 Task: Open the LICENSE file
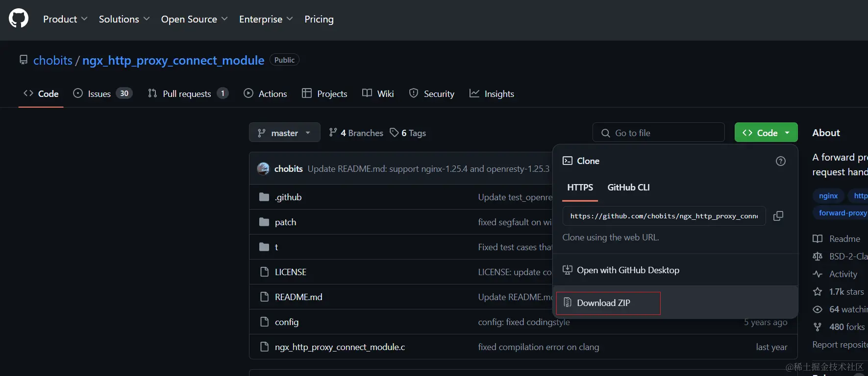tap(291, 272)
